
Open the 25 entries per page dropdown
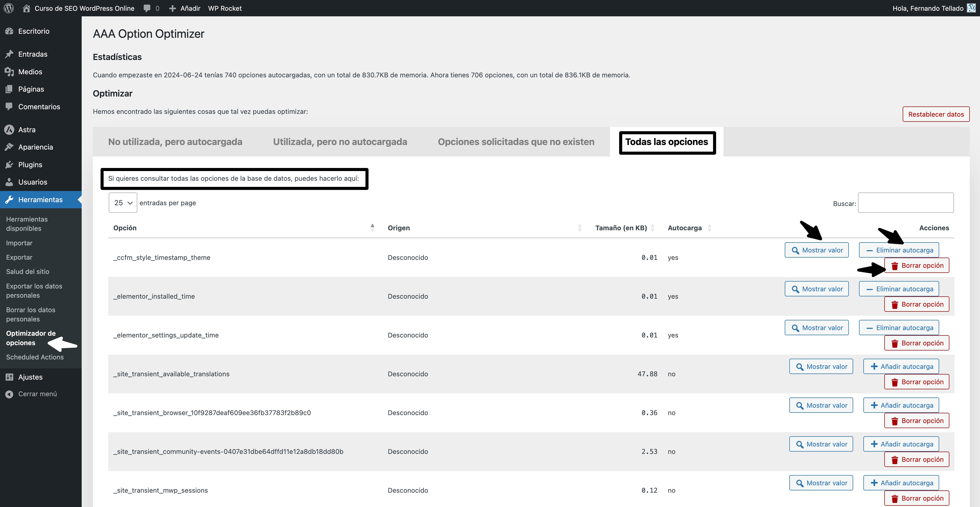(x=123, y=203)
